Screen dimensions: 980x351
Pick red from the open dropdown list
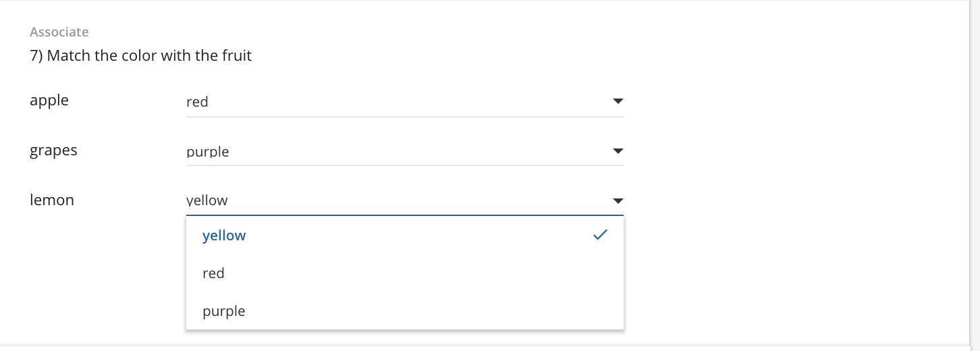213,273
